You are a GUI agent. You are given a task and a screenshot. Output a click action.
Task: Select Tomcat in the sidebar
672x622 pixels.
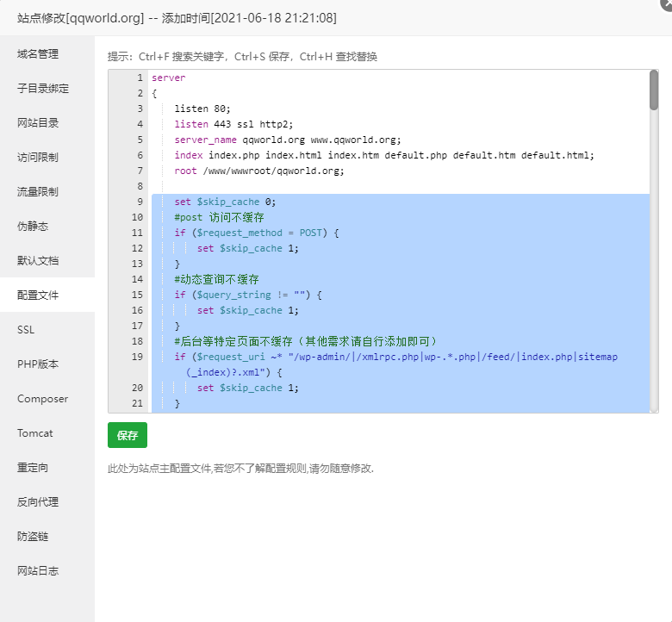click(34, 432)
